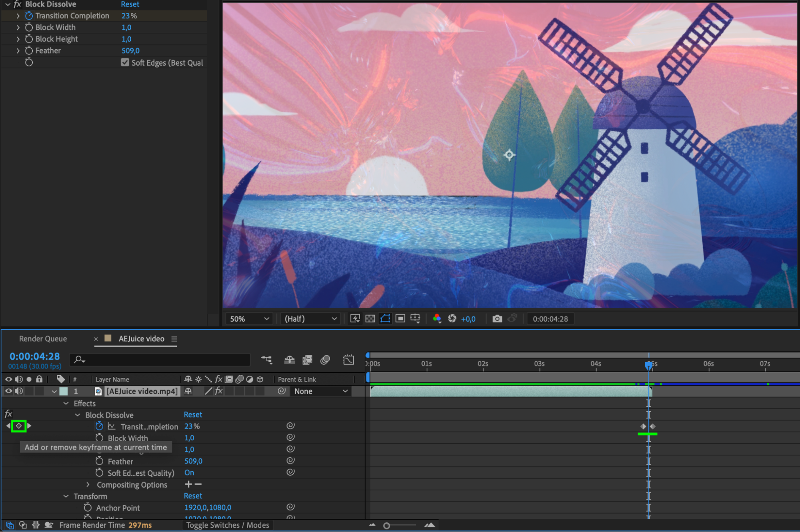Open the Show Channel color menu
The height and width of the screenshot is (532, 800).
[437, 319]
